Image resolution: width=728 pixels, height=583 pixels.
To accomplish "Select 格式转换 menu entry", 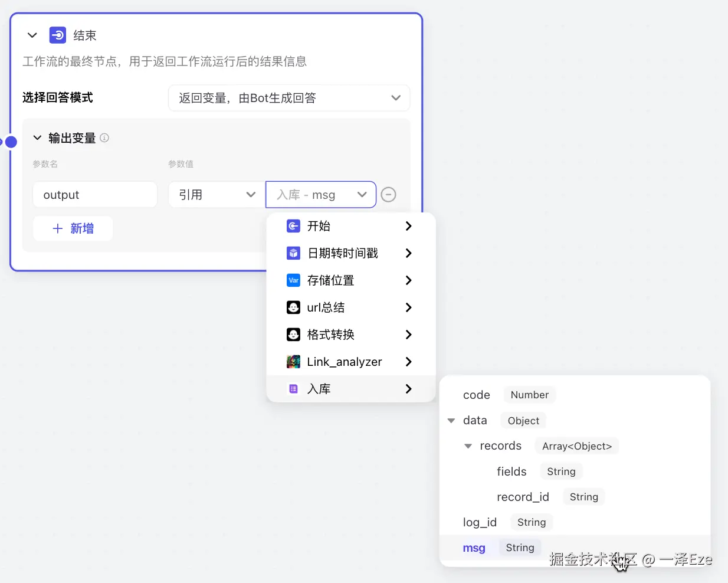I will [x=351, y=335].
